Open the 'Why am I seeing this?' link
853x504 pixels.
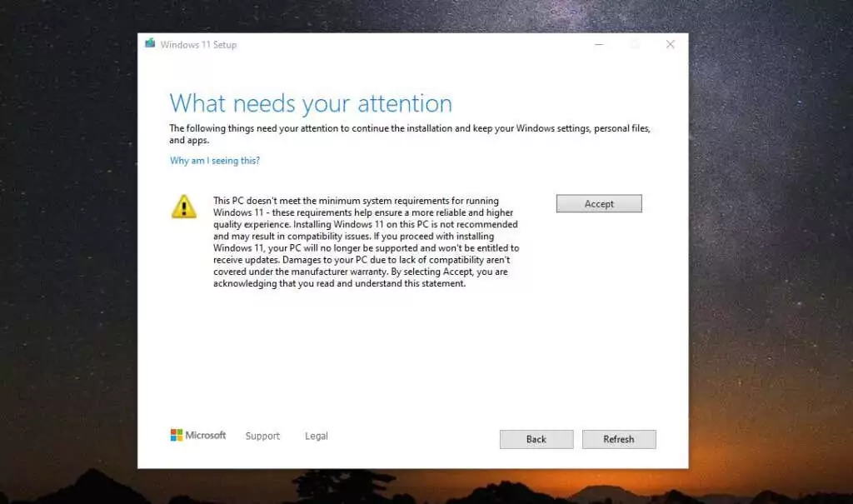tap(215, 161)
